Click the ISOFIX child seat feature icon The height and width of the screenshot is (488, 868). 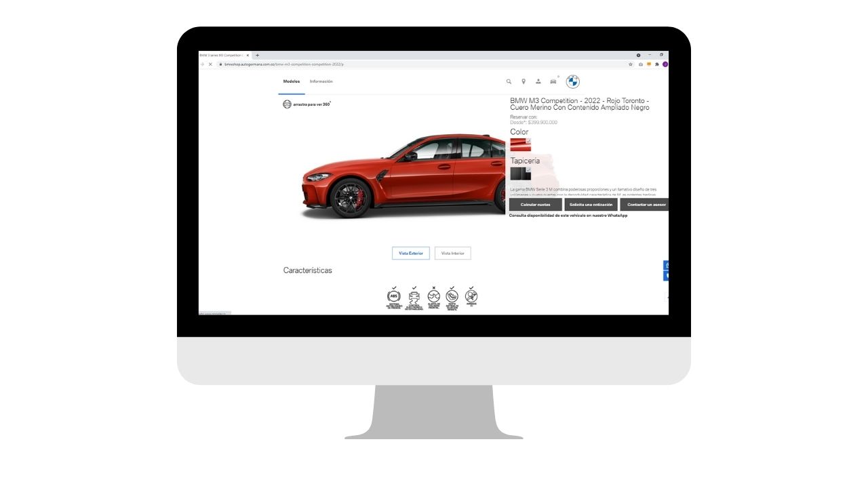[x=452, y=296]
